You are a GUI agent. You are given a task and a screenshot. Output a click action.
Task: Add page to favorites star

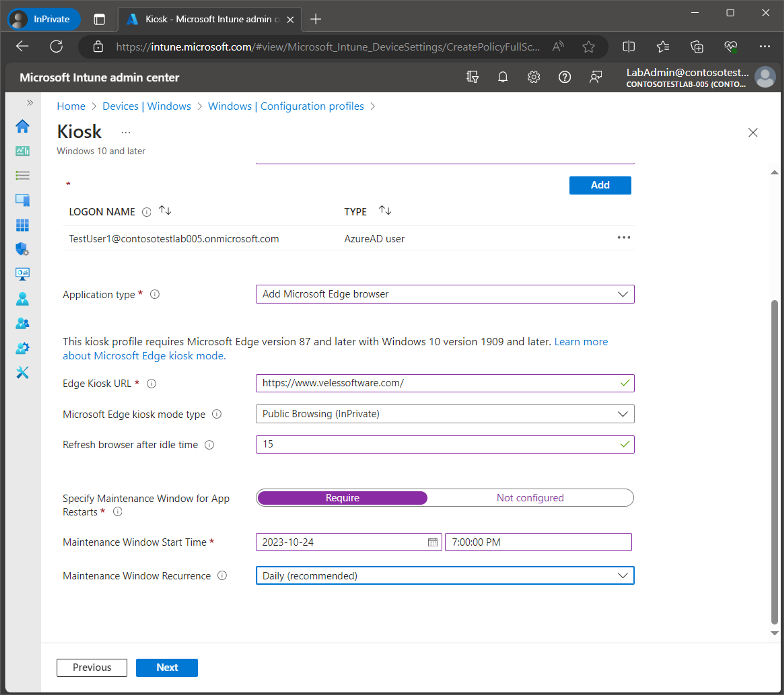(588, 47)
